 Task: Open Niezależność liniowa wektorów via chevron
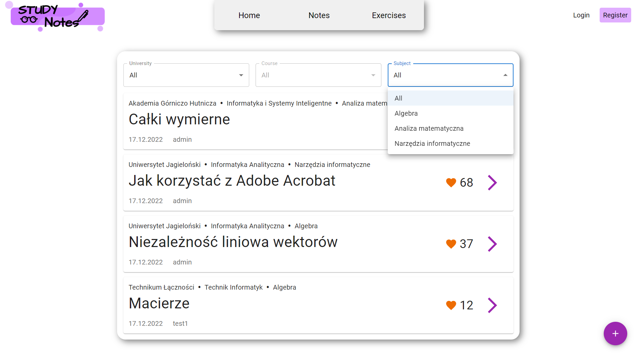(492, 244)
